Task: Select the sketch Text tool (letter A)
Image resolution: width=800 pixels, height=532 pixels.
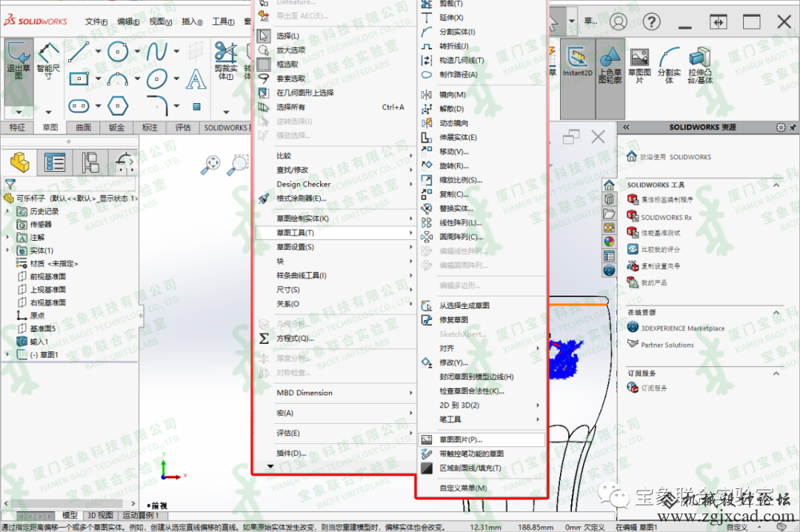Action: pyautogui.click(x=196, y=79)
